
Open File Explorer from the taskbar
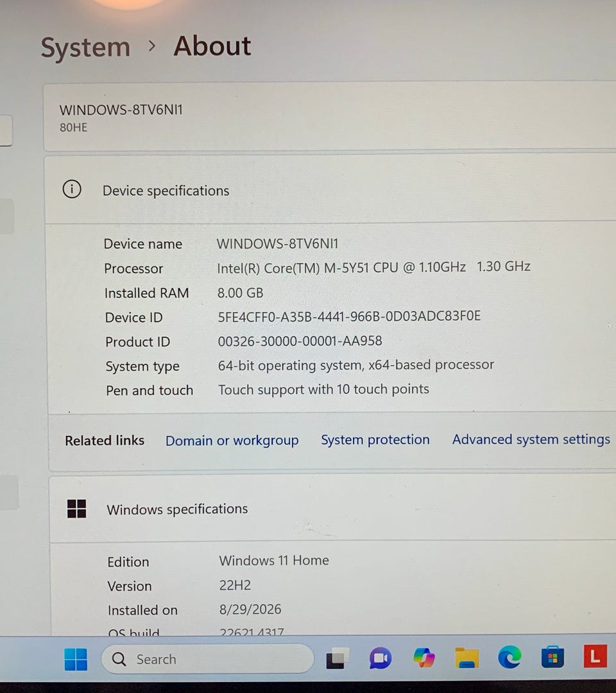(466, 658)
